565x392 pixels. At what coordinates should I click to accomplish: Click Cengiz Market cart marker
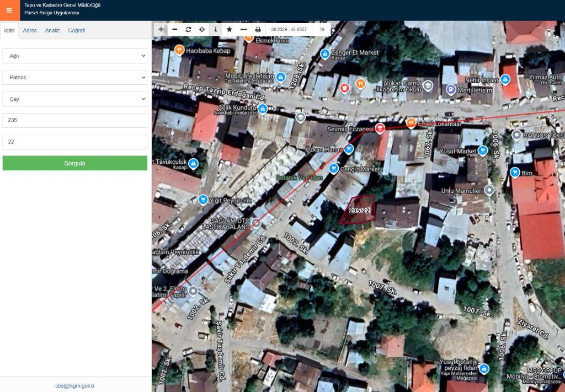coord(334,168)
